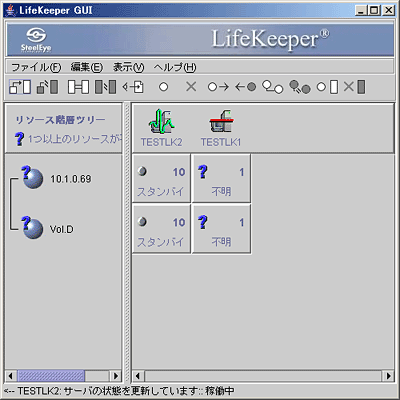Click the circle with right arrow icon
The width and height of the screenshot is (400, 400).
coord(218,87)
